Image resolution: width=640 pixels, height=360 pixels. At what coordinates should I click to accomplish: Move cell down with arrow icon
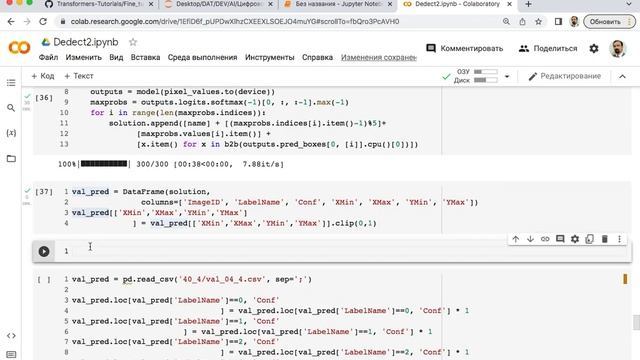click(x=530, y=239)
